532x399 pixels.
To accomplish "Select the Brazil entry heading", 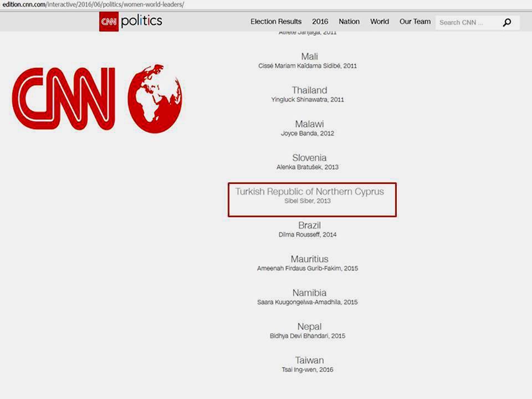I will [309, 226].
